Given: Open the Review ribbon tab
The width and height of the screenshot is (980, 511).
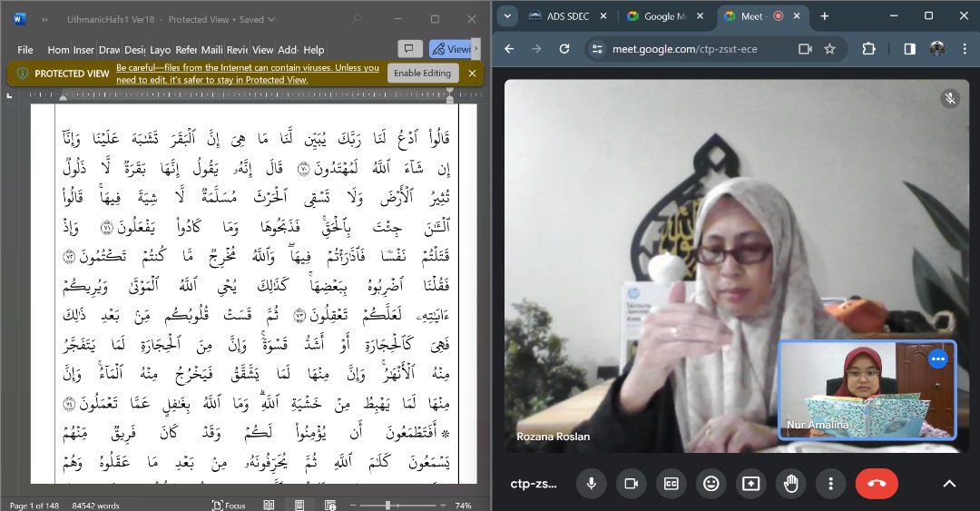Looking at the screenshot, I should pos(237,50).
